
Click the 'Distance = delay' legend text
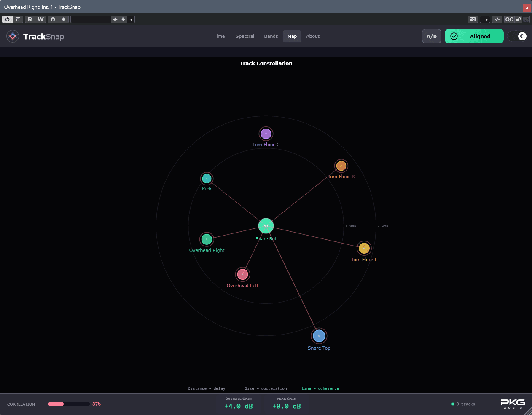pyautogui.click(x=207, y=388)
